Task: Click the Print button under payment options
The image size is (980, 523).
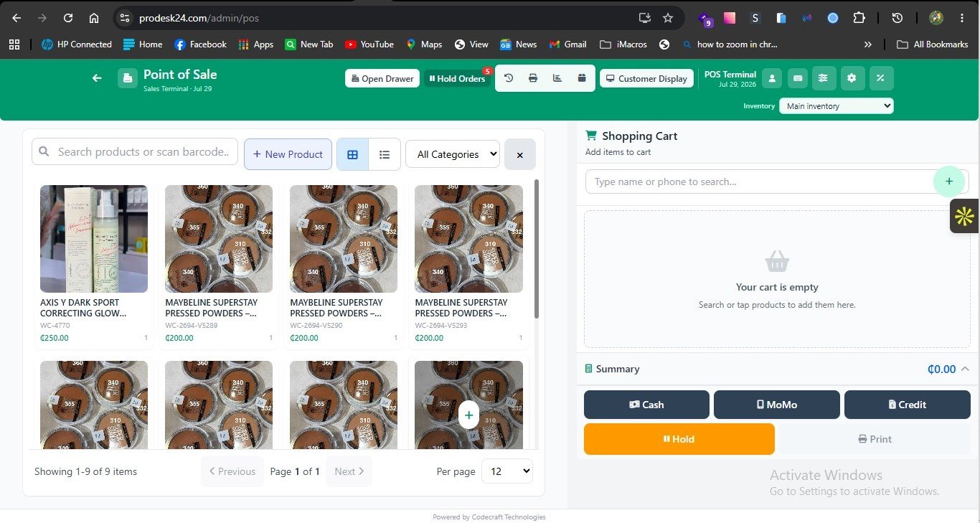Action: coord(875,439)
